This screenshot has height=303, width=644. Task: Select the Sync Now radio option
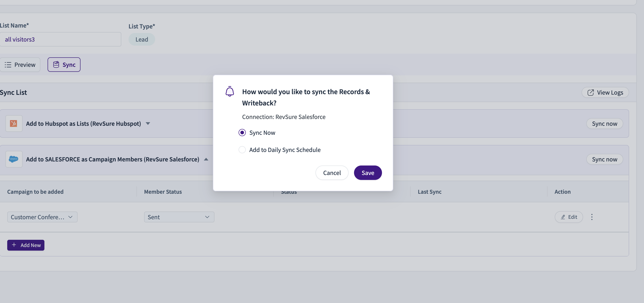tap(242, 133)
